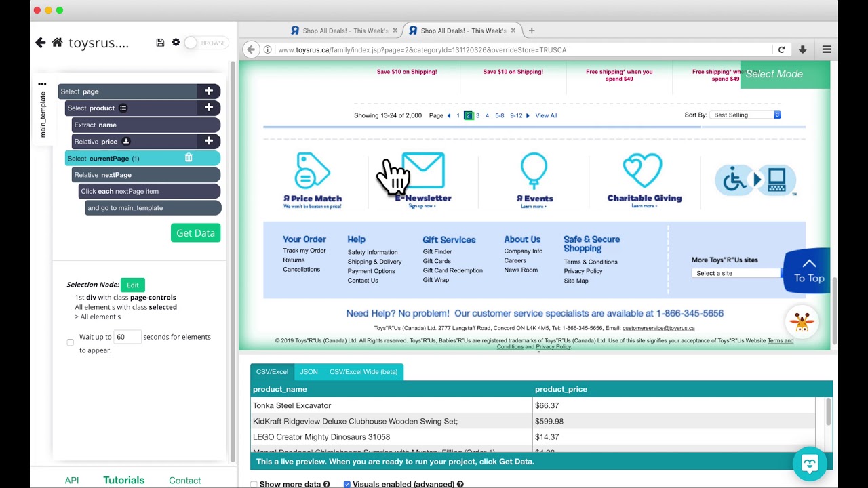Click the download icon next to price

pyautogui.click(x=125, y=141)
